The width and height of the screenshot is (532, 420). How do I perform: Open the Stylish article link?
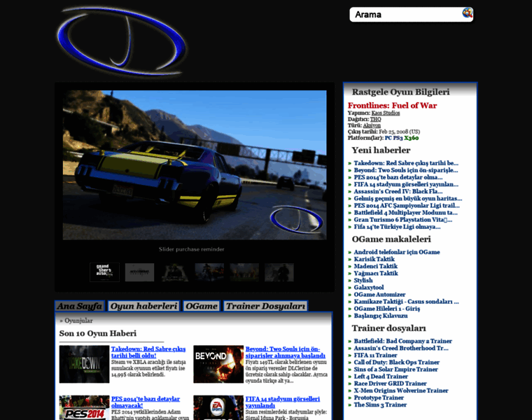(363, 281)
